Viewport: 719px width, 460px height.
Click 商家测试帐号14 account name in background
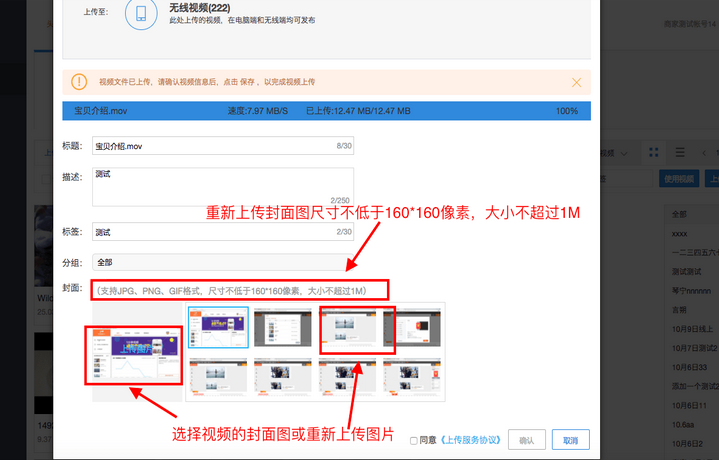coord(690,24)
